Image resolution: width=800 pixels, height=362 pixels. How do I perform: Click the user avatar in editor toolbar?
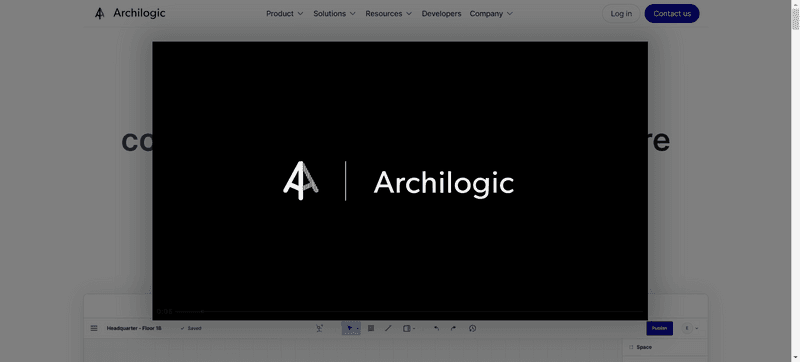[x=687, y=328]
